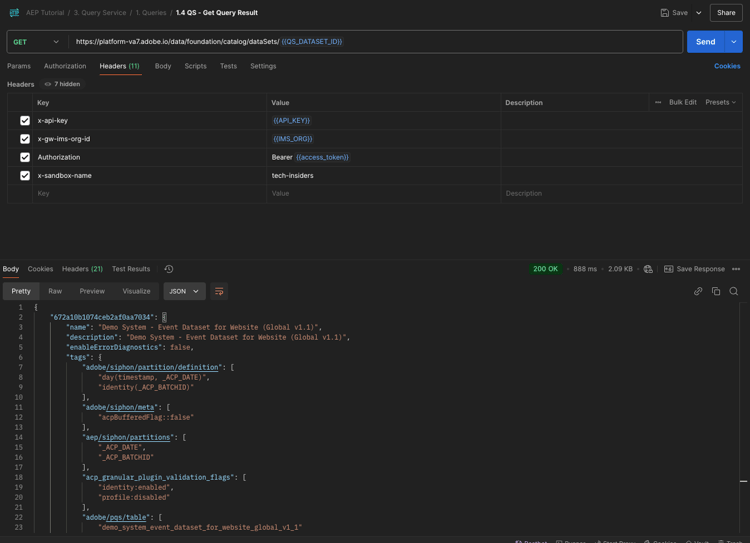Select the Headers (11) request tab

coord(120,66)
